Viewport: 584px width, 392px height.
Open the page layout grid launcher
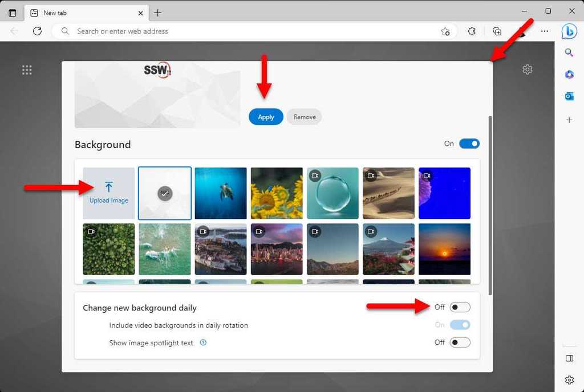click(x=27, y=70)
